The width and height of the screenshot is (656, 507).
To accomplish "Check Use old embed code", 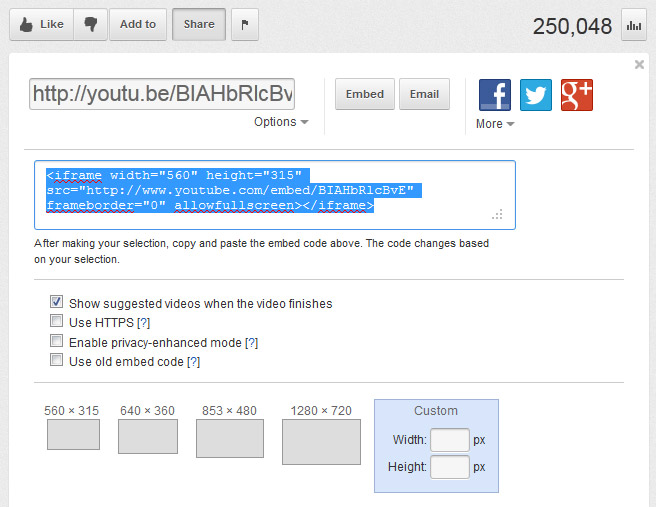I will pos(56,360).
